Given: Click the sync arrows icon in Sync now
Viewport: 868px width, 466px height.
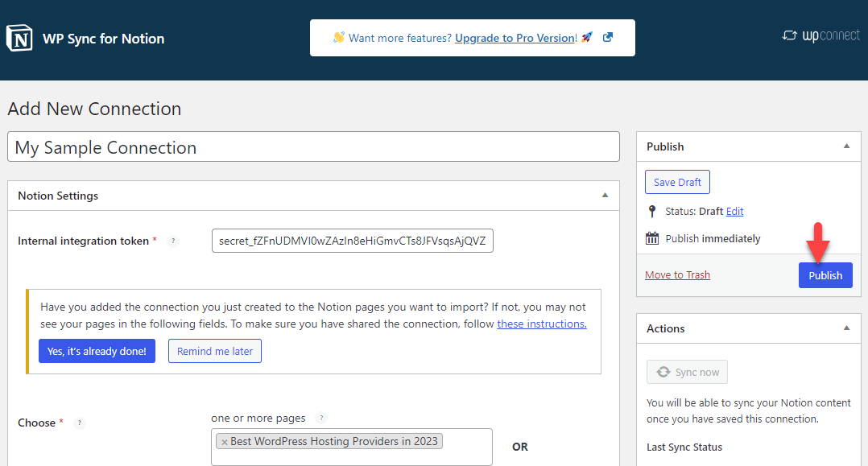Looking at the screenshot, I should (663, 372).
